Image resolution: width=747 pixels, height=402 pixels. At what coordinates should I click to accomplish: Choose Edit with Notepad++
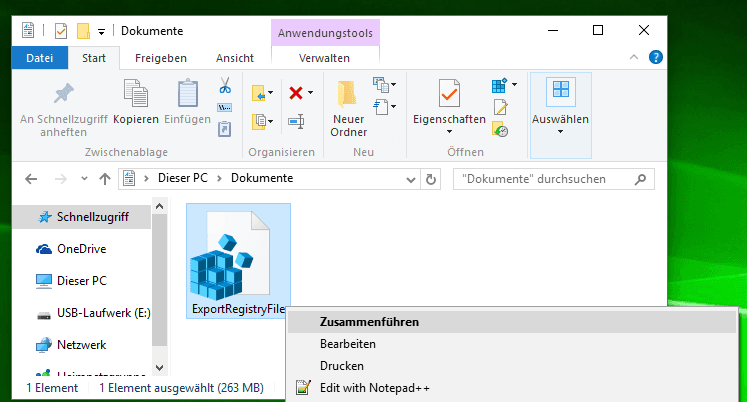[512, 388]
